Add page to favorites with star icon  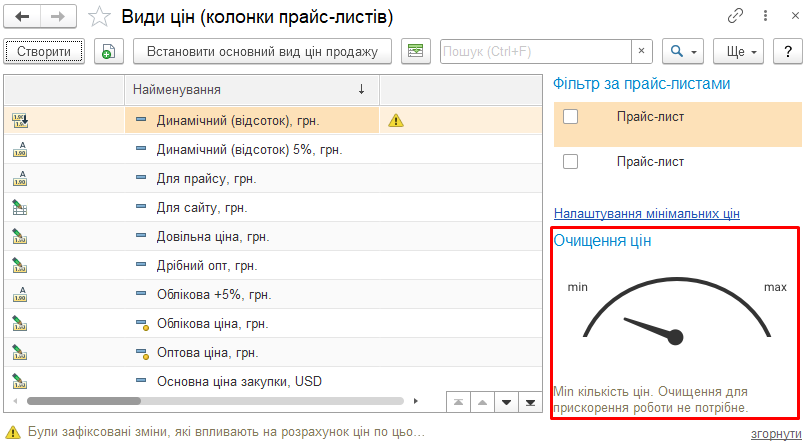pos(99,17)
